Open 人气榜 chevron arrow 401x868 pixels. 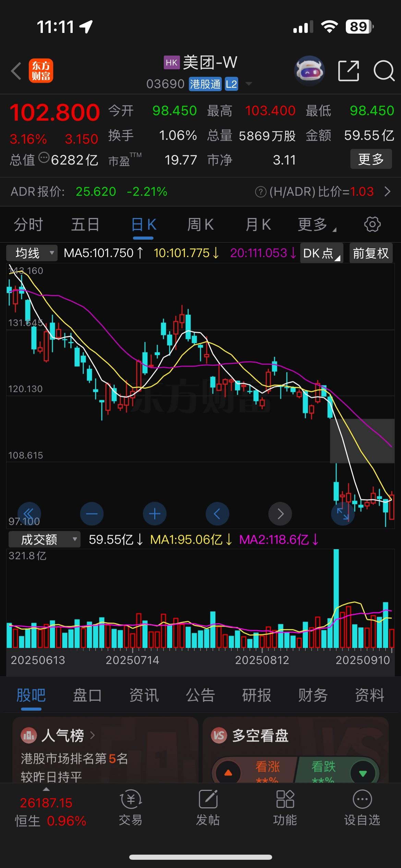92,735
